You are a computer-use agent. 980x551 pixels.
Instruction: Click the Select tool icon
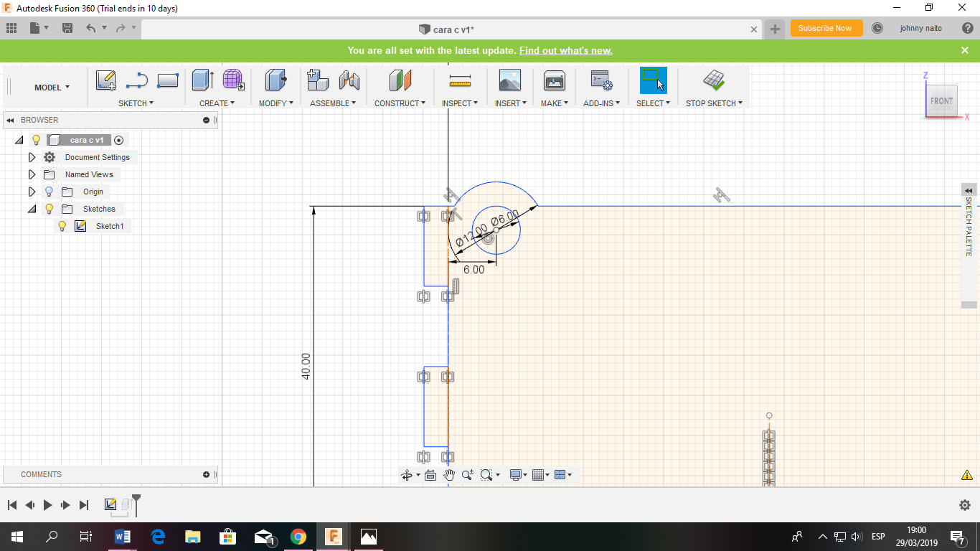coord(654,80)
